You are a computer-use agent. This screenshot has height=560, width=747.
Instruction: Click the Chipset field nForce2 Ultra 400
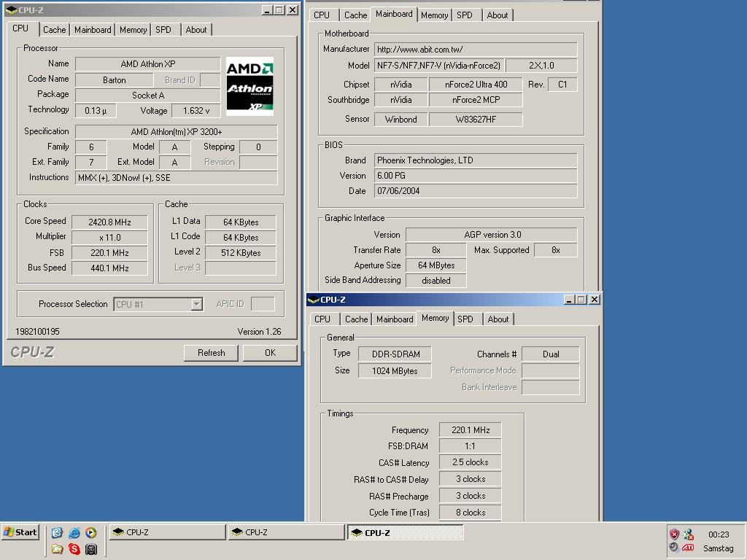point(476,85)
